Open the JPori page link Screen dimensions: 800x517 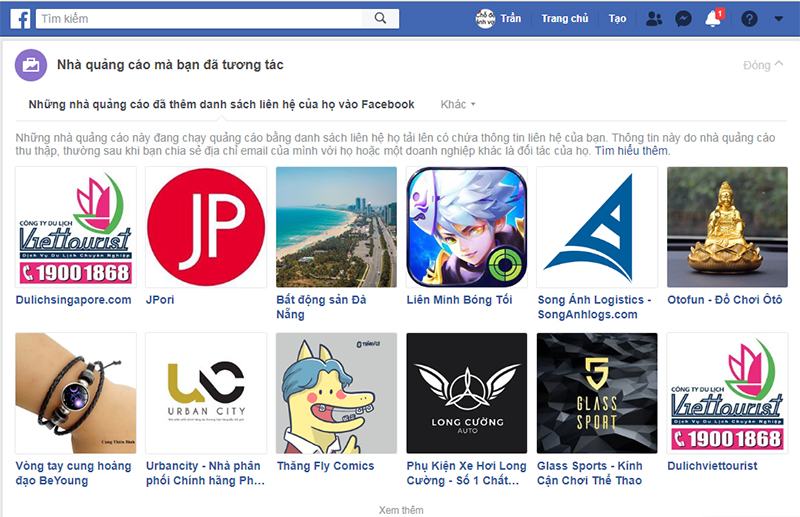160,300
